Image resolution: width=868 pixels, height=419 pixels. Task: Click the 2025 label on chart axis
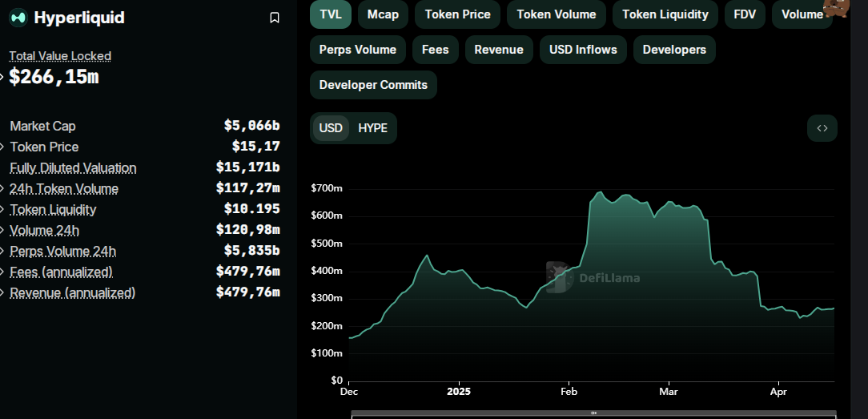(458, 392)
